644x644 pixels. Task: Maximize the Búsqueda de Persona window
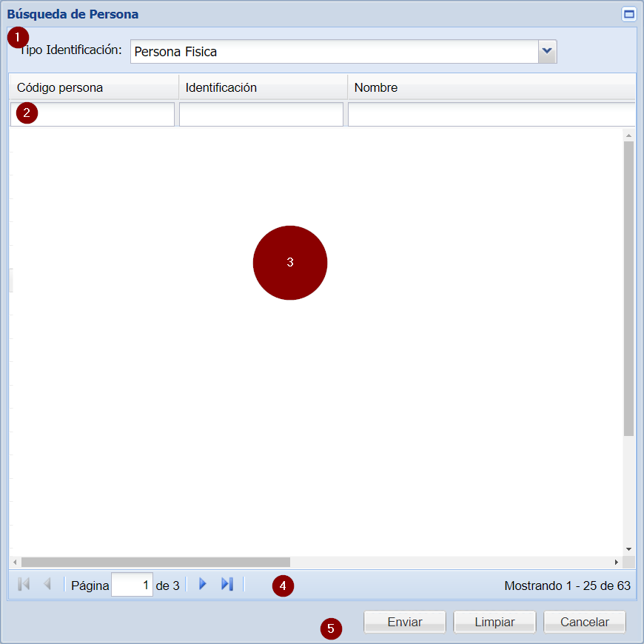tap(628, 14)
